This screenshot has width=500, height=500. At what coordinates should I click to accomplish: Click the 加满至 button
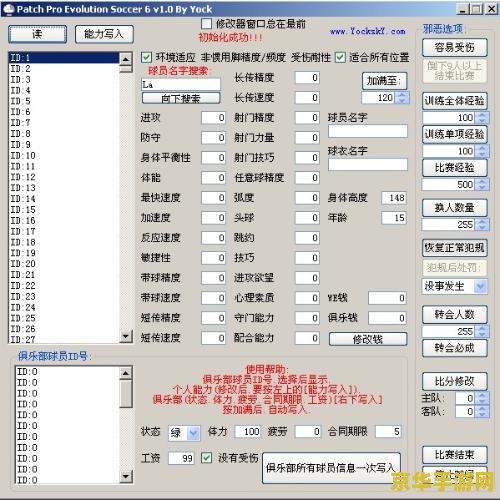click(x=385, y=81)
